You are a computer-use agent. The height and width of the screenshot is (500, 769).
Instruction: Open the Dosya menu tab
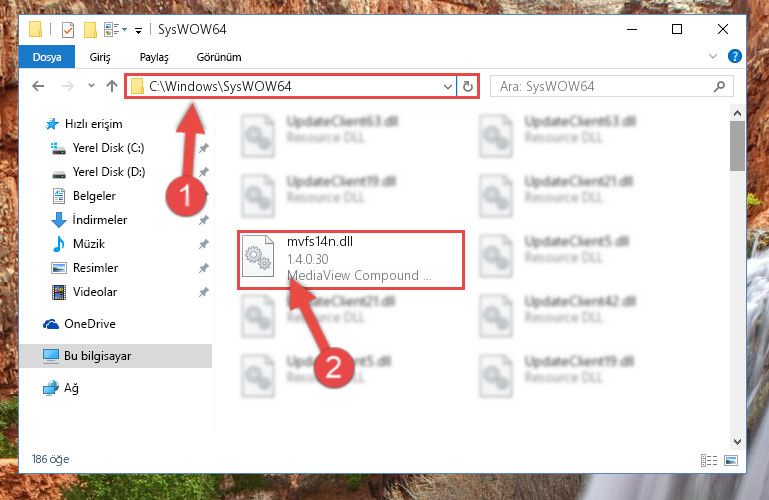click(47, 57)
